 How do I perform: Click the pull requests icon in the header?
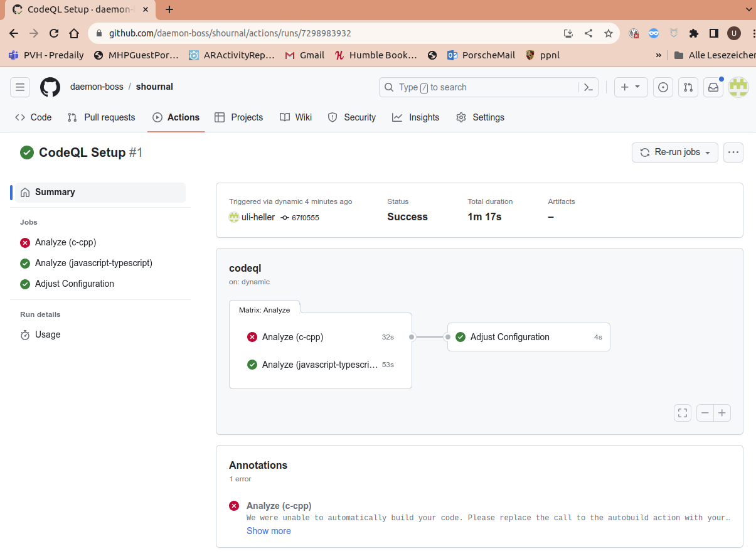(688, 87)
